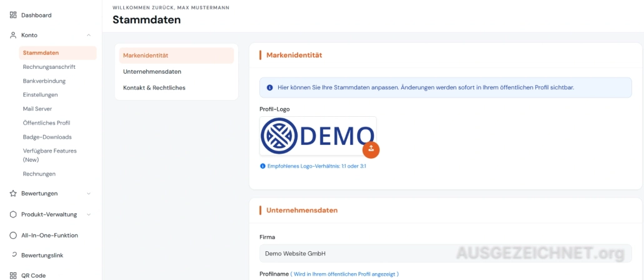The image size is (644, 280).
Task: Select Stammdaten in the sidebar
Action: click(x=58, y=53)
